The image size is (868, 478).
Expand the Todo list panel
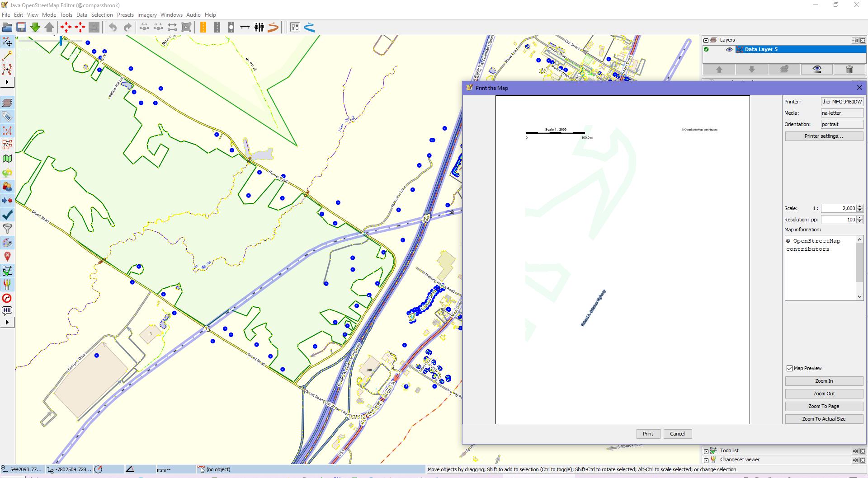(x=706, y=451)
